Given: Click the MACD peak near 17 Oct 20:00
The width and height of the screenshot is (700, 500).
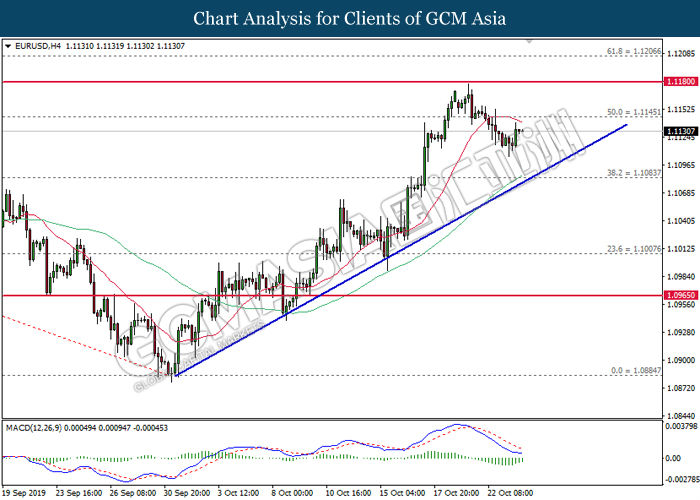Looking at the screenshot, I should [x=459, y=426].
